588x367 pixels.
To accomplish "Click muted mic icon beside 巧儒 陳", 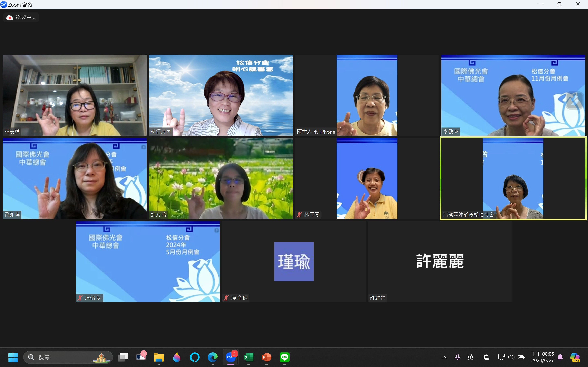I will coord(80,298).
